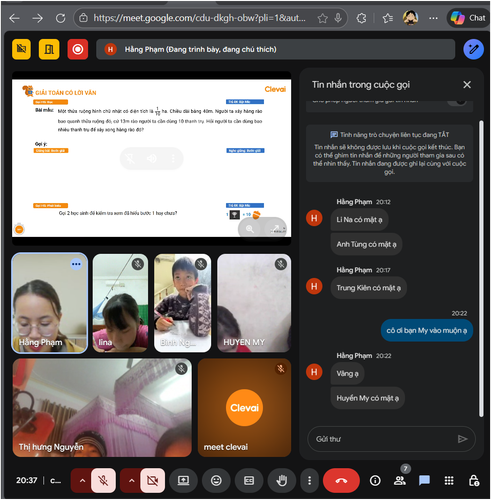
Task: Click the yellow door icon button
Action: (x=49, y=49)
